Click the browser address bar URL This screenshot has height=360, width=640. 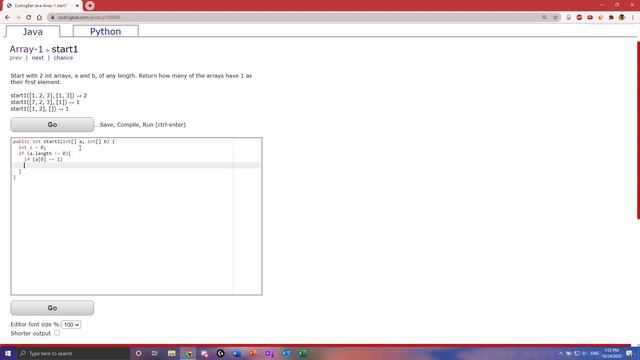[89, 18]
